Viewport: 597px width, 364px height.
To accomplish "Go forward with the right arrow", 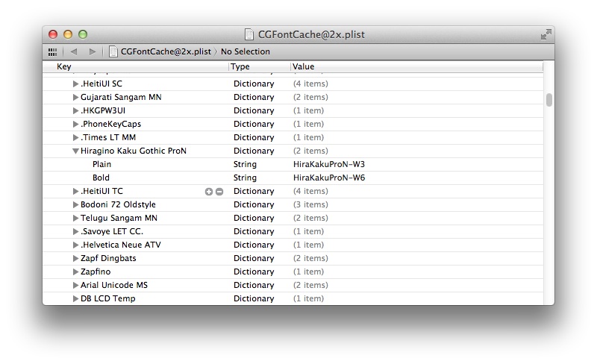I will (92, 51).
